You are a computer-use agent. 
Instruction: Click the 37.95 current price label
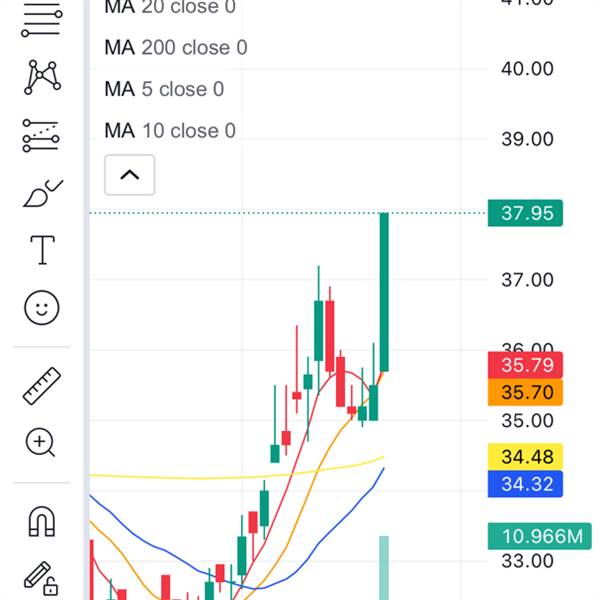tap(525, 213)
